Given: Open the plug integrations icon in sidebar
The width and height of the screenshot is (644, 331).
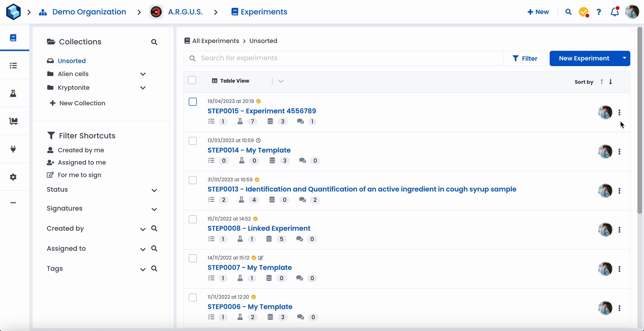Looking at the screenshot, I should (x=13, y=149).
